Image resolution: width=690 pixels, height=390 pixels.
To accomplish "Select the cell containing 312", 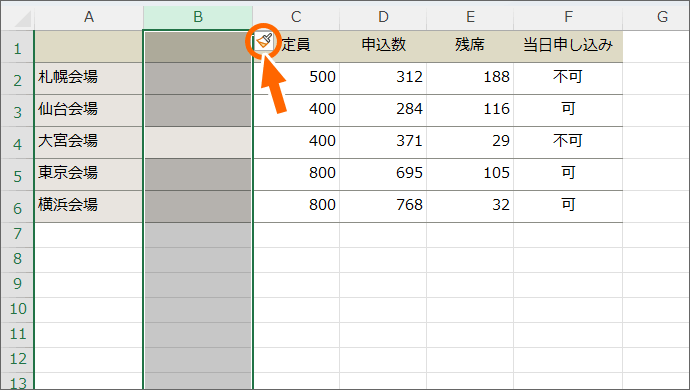I will click(383, 78).
